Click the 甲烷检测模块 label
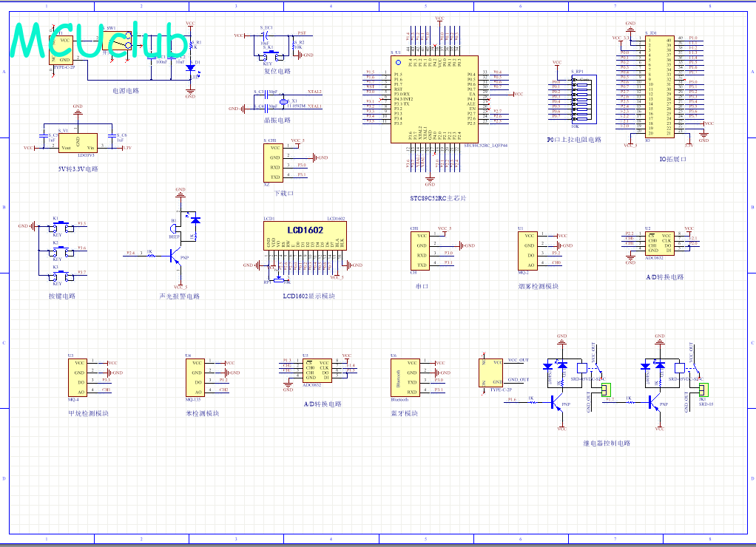This screenshot has width=756, height=547. click(88, 413)
